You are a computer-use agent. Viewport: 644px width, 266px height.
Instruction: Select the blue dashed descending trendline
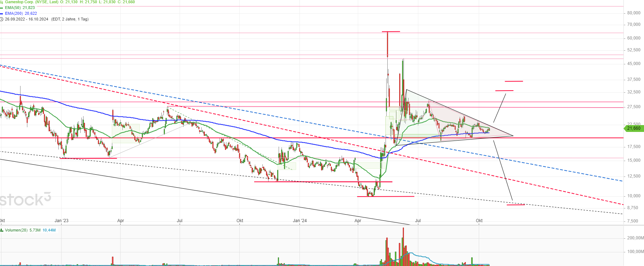(x=311, y=123)
